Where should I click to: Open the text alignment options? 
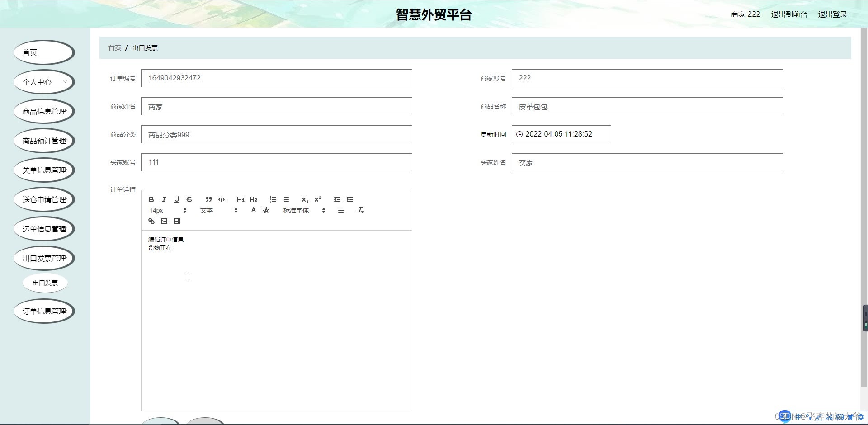pos(341,210)
